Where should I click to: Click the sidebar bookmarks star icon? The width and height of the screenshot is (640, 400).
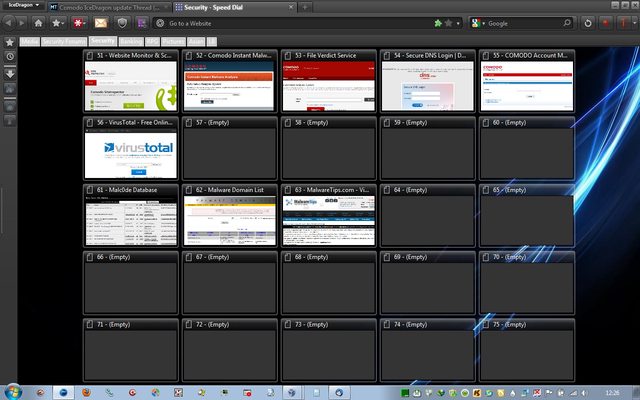coord(10,42)
